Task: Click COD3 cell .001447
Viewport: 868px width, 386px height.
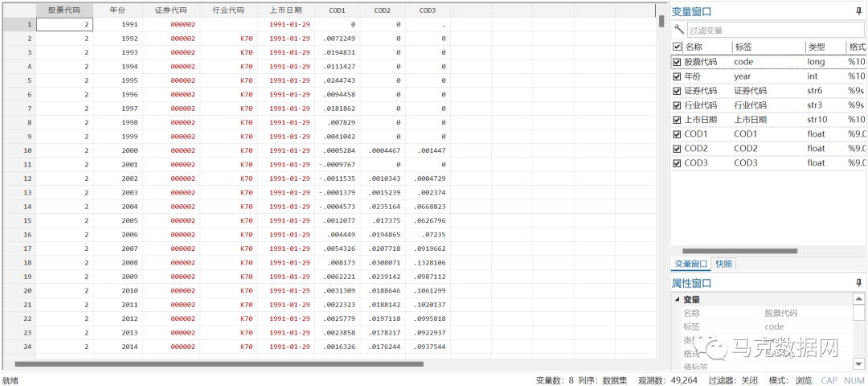Action: pyautogui.click(x=427, y=150)
